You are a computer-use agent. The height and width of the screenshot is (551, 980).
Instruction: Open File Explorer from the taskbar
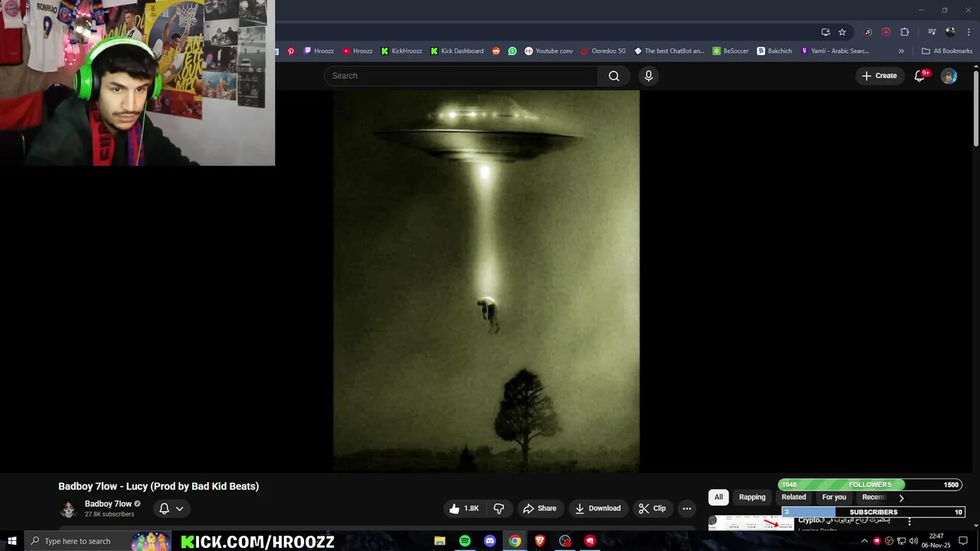click(439, 541)
